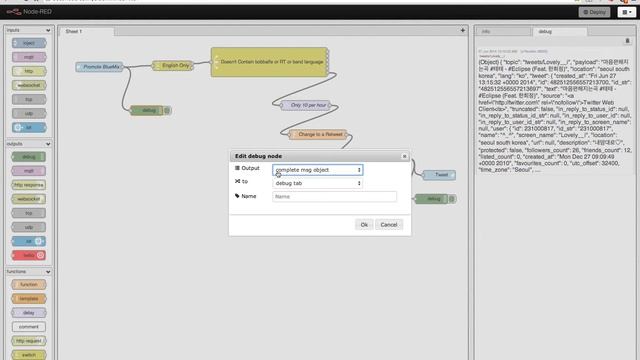The image size is (640, 360).
Task: Toggle debug node below Tweet node
Action: coord(452,199)
